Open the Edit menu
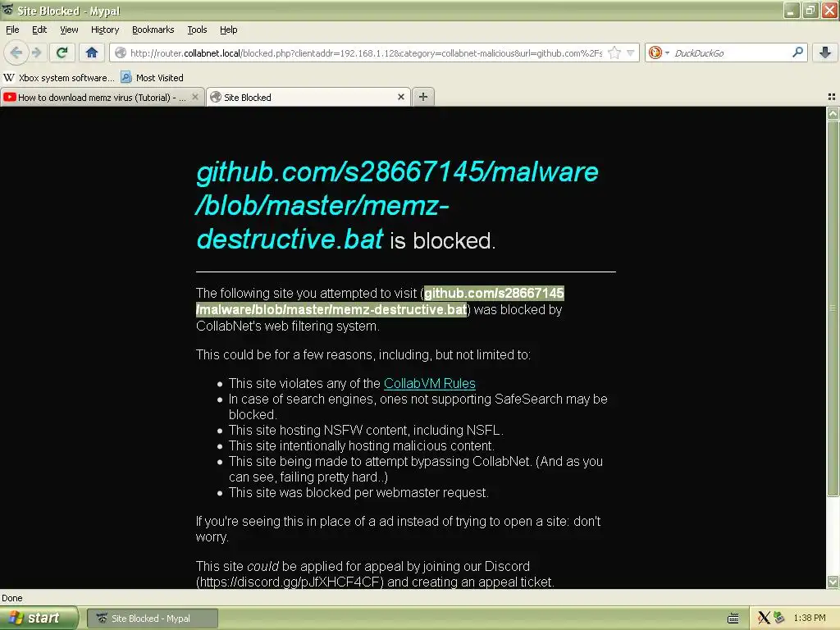Viewport: 840px width, 630px height. coord(39,30)
